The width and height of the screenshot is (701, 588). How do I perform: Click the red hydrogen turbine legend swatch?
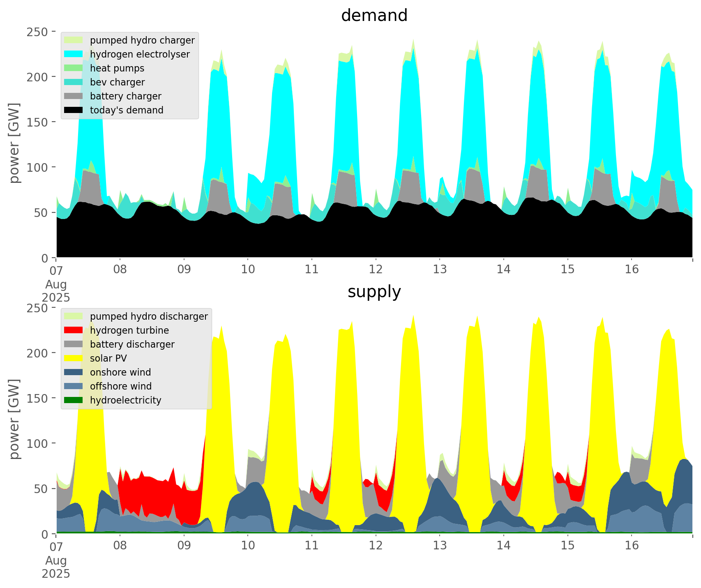74,330
